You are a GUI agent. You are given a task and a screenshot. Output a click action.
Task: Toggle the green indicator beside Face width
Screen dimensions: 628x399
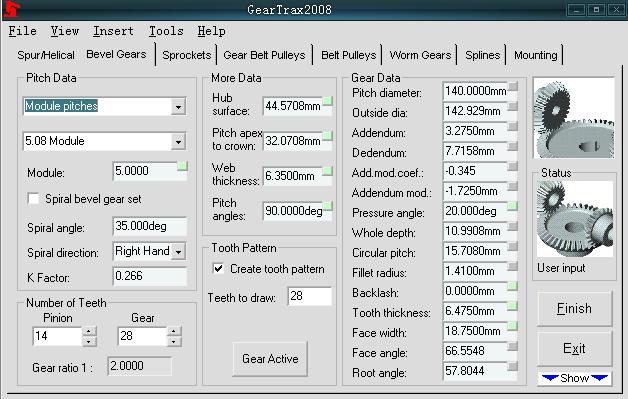[x=513, y=326]
